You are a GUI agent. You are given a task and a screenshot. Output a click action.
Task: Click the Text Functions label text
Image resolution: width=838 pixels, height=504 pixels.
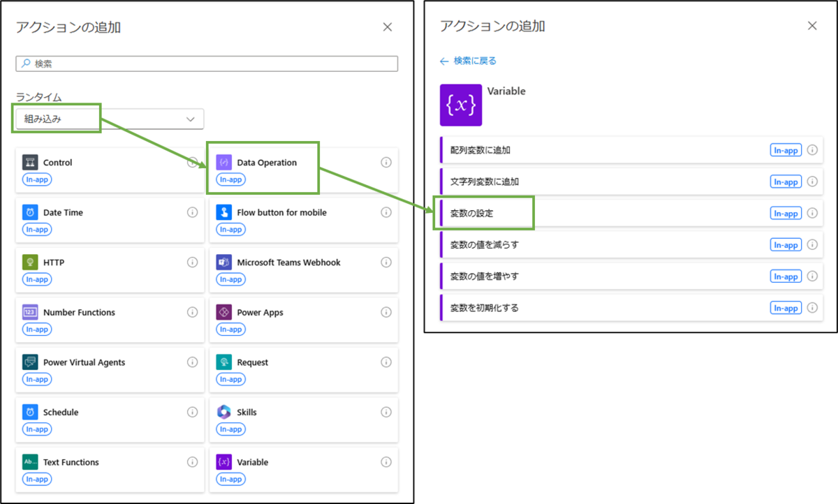pyautogui.click(x=71, y=462)
